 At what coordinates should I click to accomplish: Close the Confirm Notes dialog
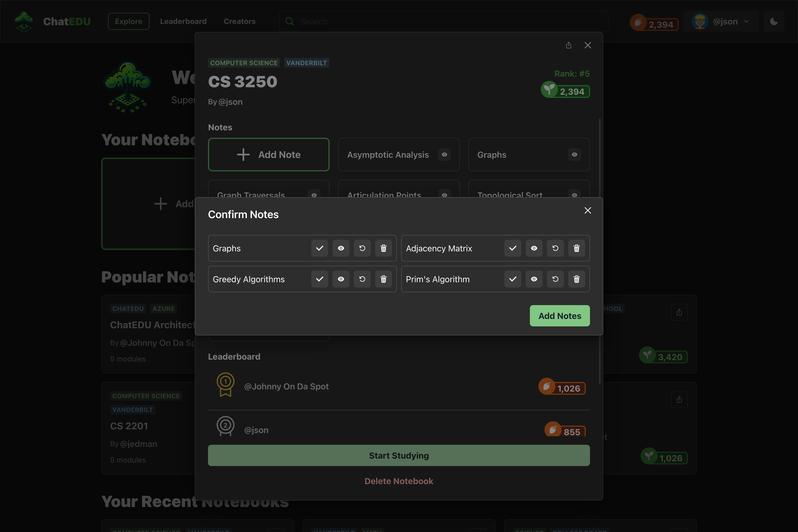tap(588, 210)
